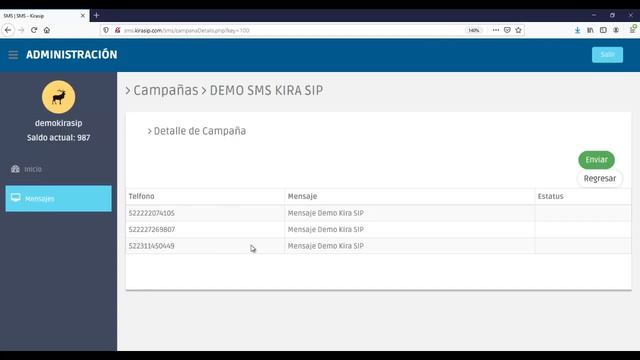
Task: Open the Inicio sidebar item
Action: [58, 169]
